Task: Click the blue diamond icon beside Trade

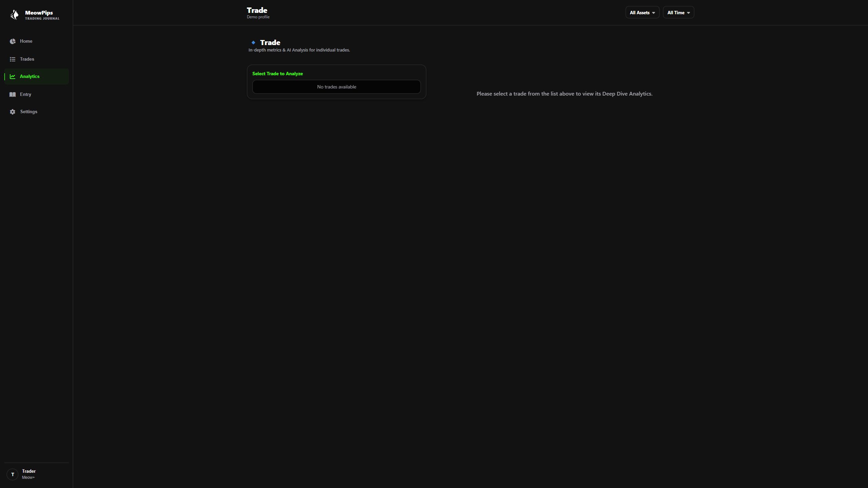Action: [253, 43]
